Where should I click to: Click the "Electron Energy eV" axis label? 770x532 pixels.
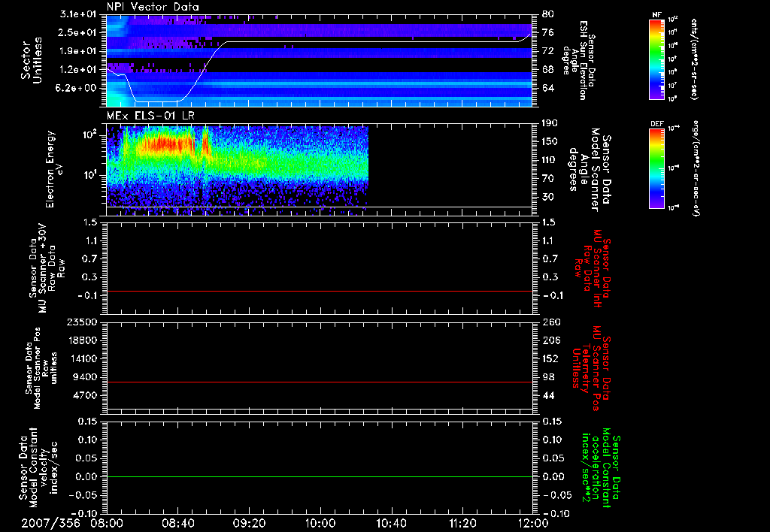pos(53,169)
